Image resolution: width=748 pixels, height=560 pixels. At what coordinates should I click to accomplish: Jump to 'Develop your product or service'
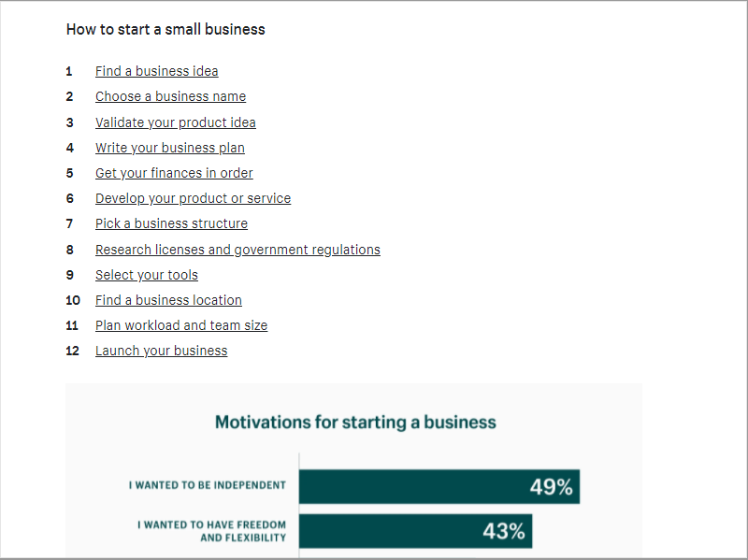click(x=193, y=198)
